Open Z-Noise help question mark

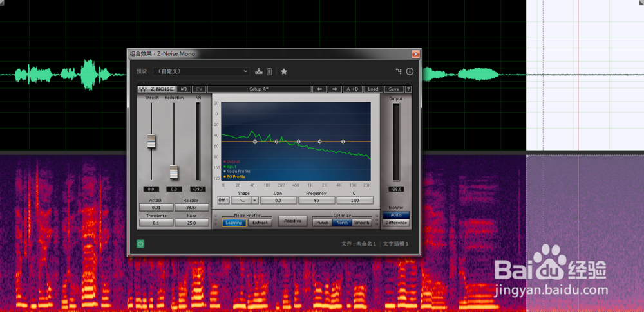click(x=408, y=89)
